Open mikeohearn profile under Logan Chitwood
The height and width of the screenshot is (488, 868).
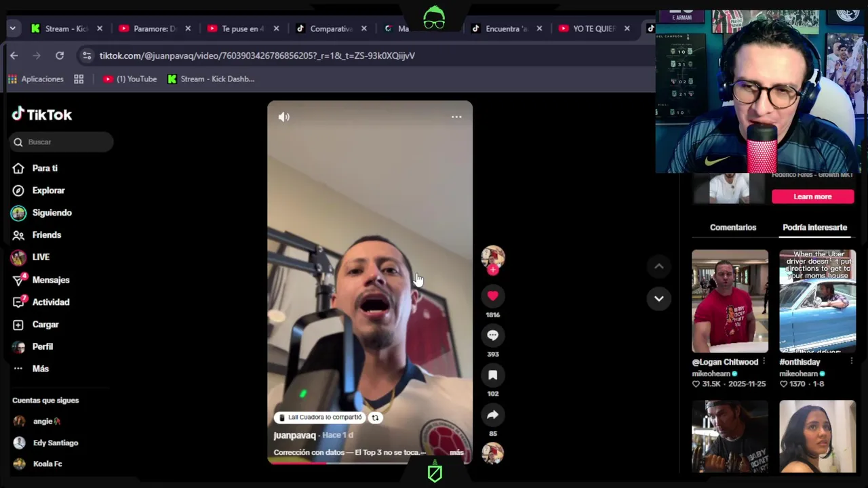click(711, 373)
